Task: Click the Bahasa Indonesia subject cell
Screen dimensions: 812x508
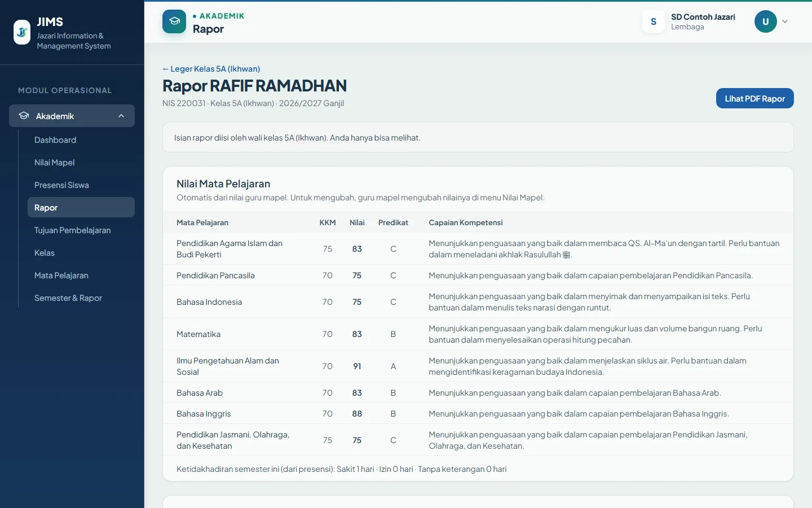Action: point(209,302)
